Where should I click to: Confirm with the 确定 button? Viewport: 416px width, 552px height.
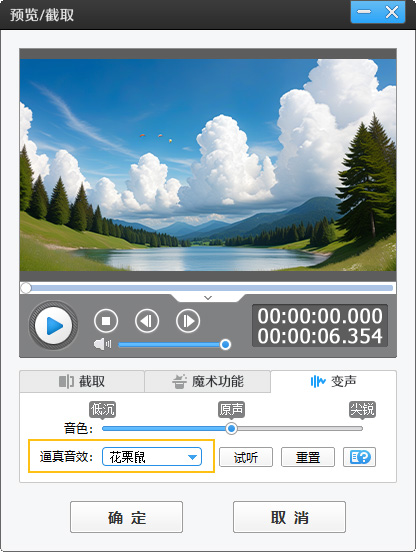coord(126,517)
